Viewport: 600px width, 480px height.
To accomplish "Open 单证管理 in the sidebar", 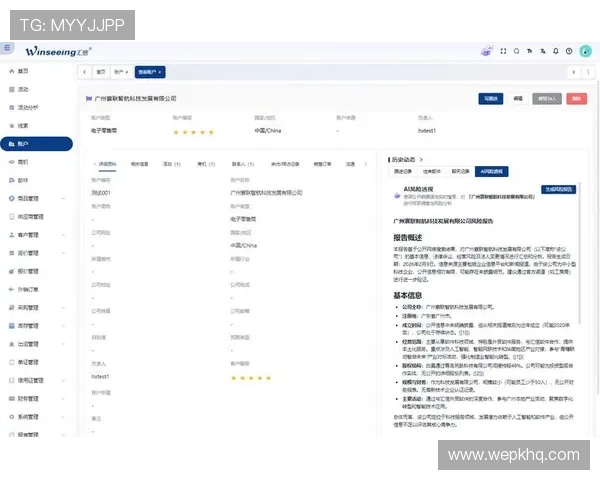I will (x=28, y=362).
